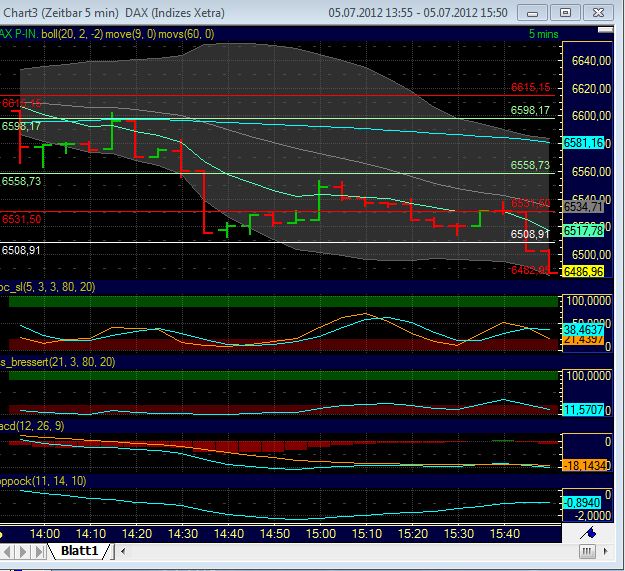Click the horizontal scrollbar thumb
The width and height of the screenshot is (625, 571).
(x=587, y=551)
